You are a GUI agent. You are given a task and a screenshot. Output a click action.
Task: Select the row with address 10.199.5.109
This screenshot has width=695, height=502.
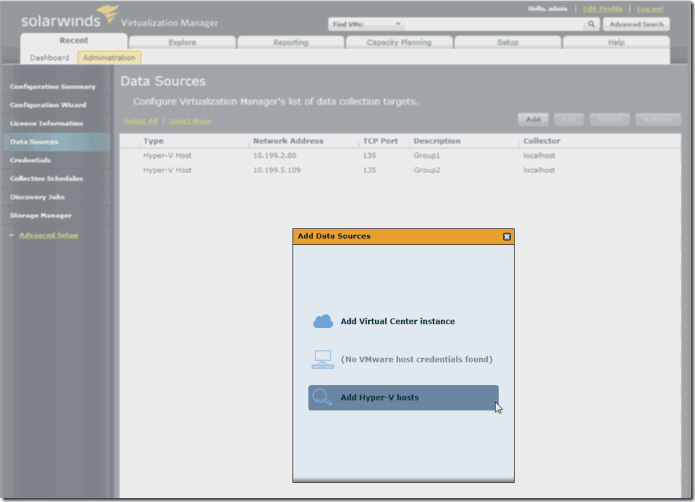pyautogui.click(x=400, y=170)
